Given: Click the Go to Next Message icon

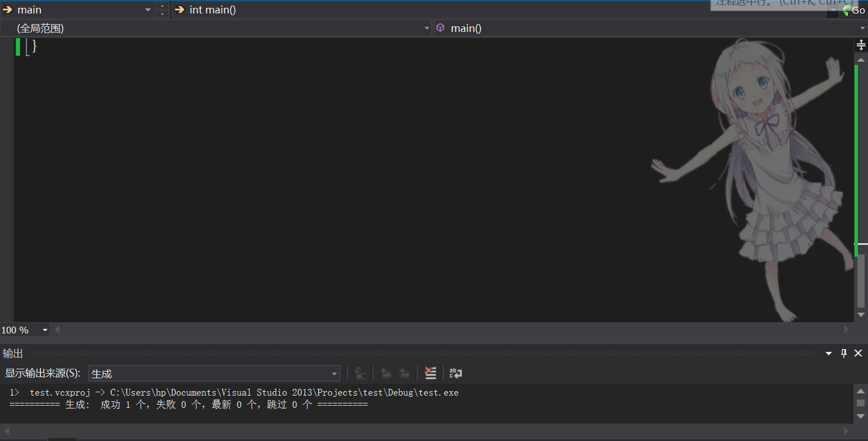Looking at the screenshot, I should point(404,373).
